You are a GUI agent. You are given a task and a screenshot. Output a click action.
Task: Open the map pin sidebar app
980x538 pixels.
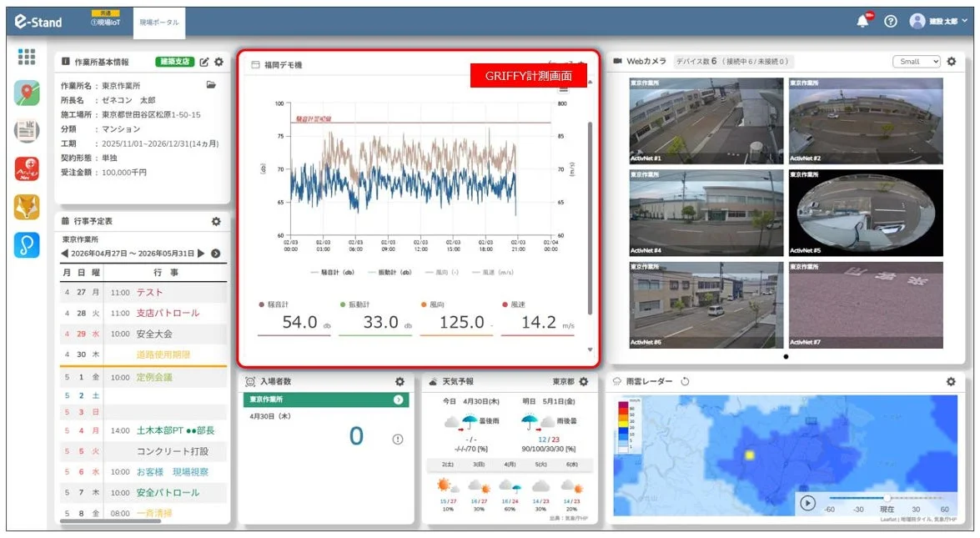click(26, 93)
